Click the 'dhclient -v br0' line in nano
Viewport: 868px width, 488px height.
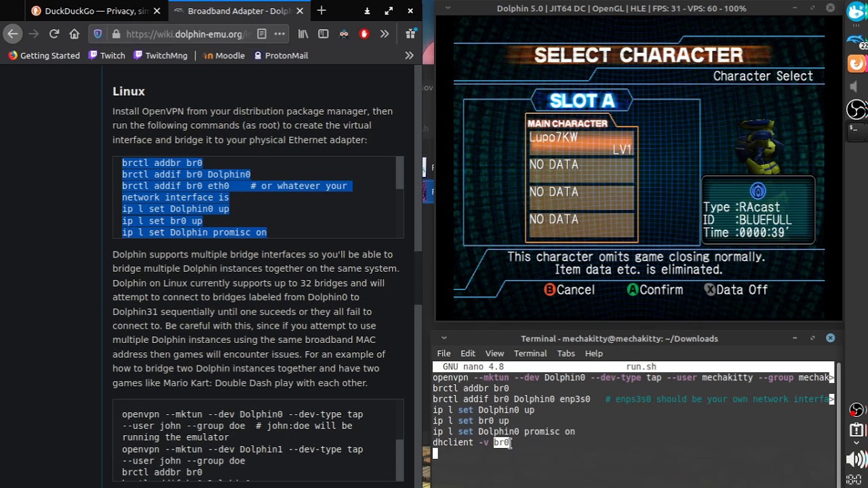pyautogui.click(x=471, y=443)
